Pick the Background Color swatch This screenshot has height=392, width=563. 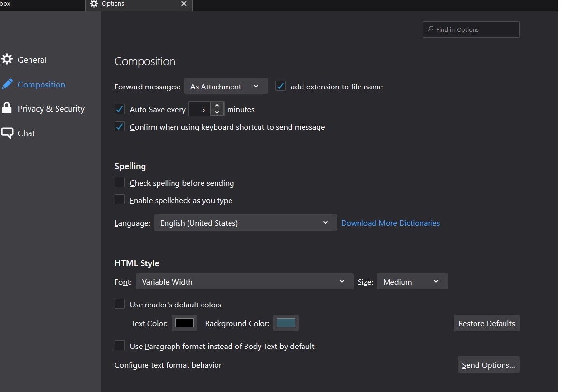(x=286, y=323)
